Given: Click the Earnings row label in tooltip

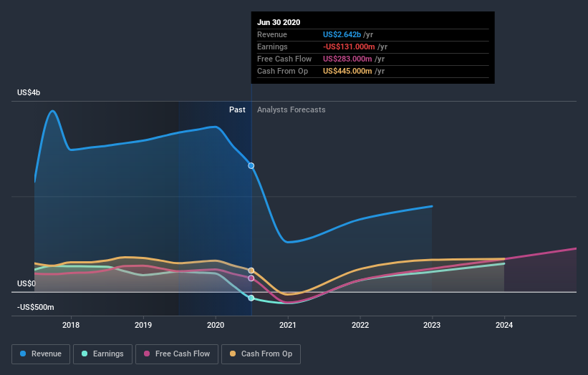Looking at the screenshot, I should tap(273, 47).
